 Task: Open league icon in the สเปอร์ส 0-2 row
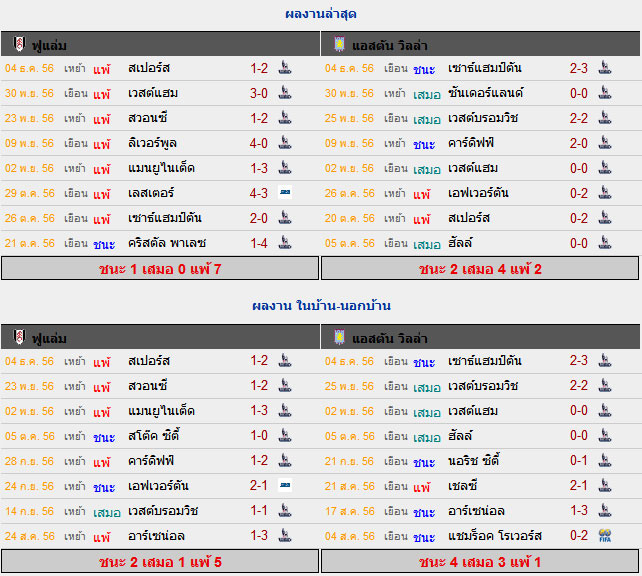(605, 218)
